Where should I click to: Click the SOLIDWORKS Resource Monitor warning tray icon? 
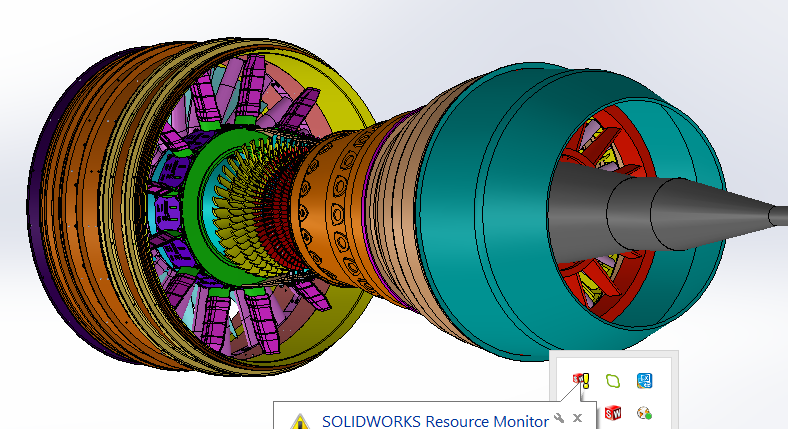pyautogui.click(x=581, y=381)
